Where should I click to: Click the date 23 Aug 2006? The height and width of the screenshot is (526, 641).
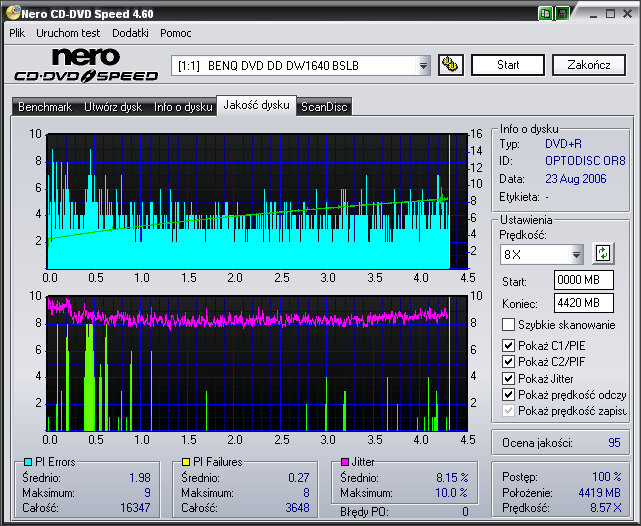[576, 179]
